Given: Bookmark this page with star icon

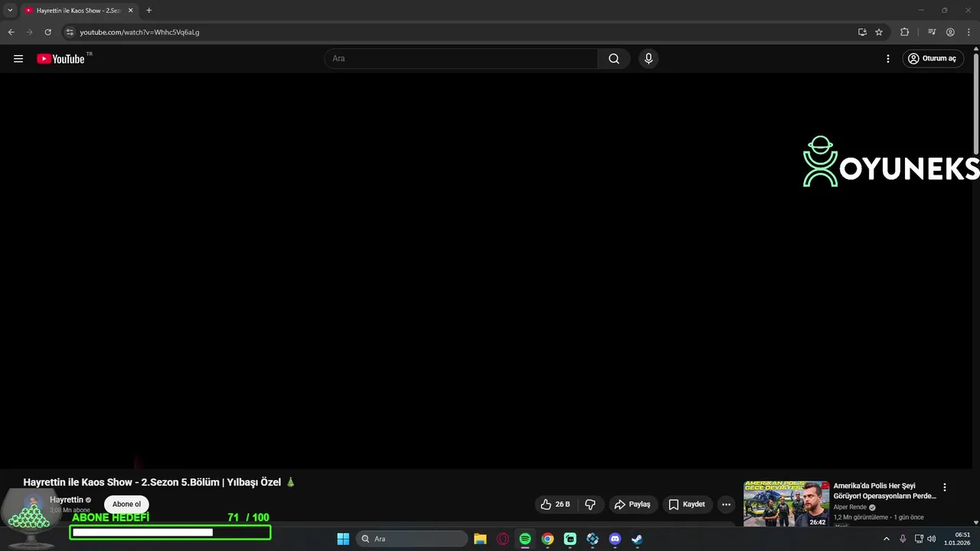Looking at the screenshot, I should [x=879, y=32].
